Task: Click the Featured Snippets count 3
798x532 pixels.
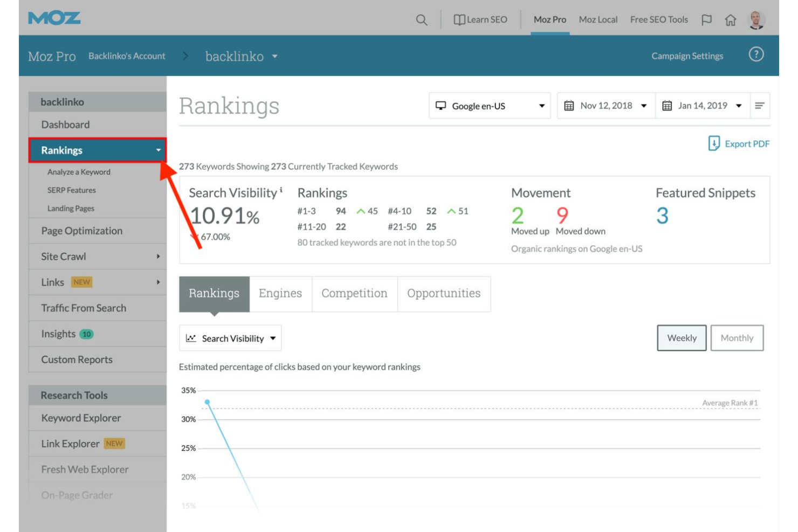Action: click(662, 216)
